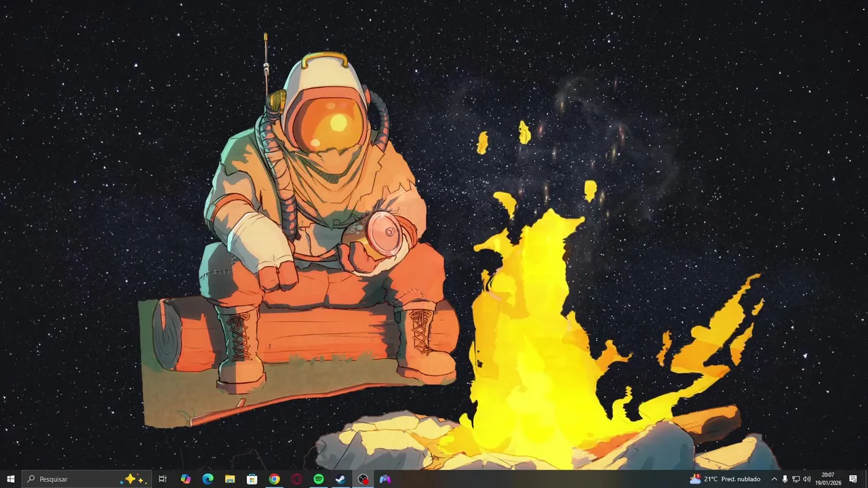
Task: Click the sparkle icon in search box
Action: (x=132, y=479)
